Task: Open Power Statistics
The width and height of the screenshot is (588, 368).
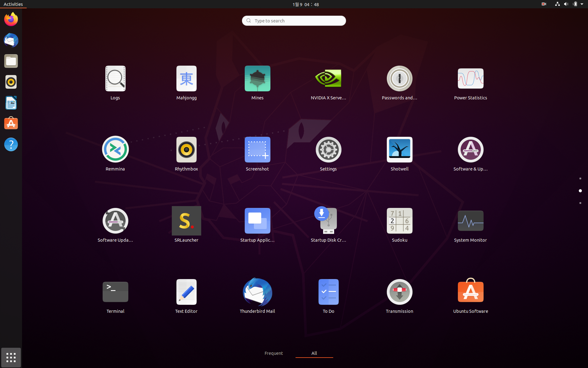Action: [470, 83]
